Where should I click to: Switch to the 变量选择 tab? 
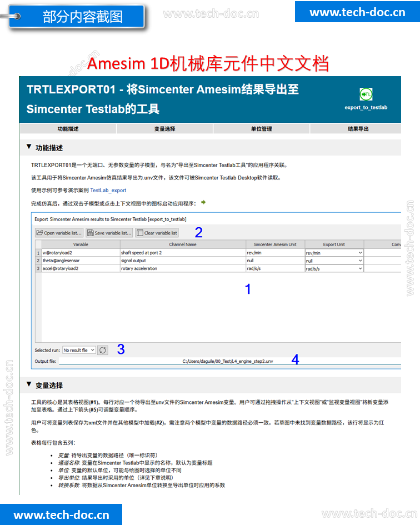165,129
